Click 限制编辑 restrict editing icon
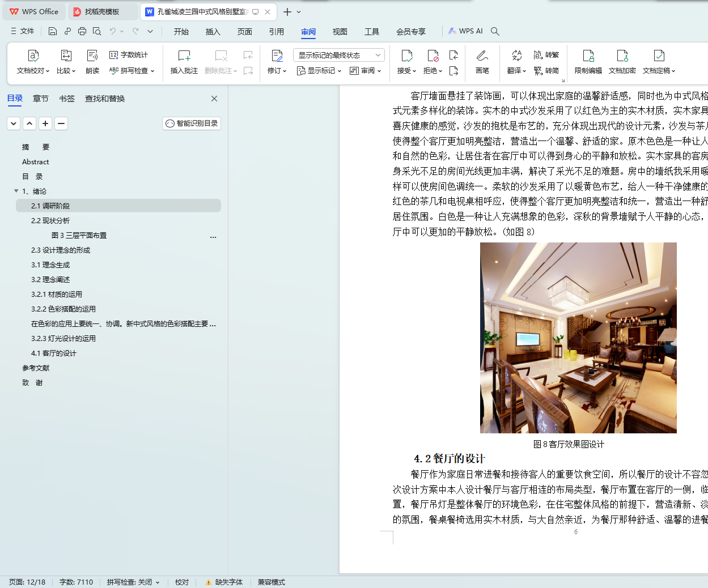Viewport: 708px width, 588px height. [x=588, y=56]
